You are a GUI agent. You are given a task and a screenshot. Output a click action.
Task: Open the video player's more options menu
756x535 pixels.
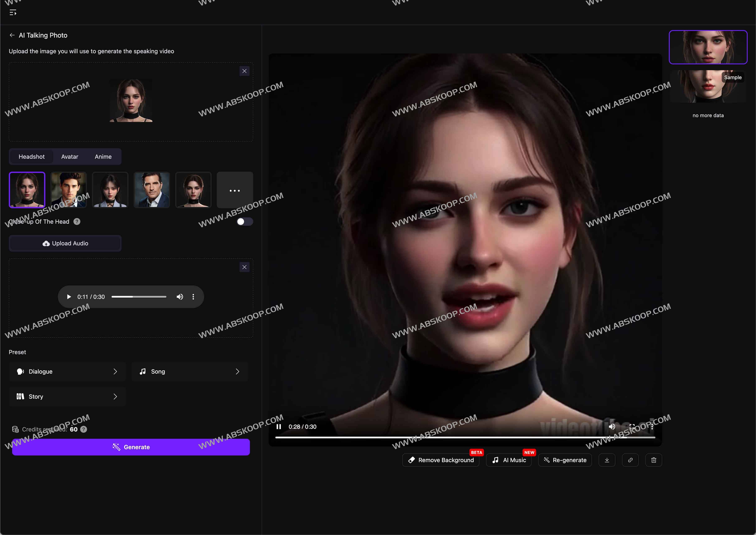(652, 426)
